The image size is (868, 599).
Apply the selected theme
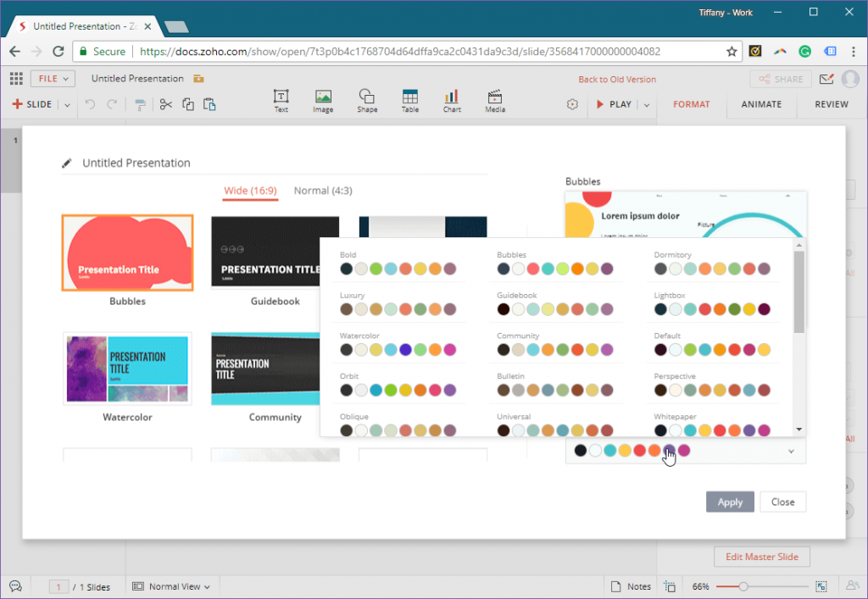point(730,502)
